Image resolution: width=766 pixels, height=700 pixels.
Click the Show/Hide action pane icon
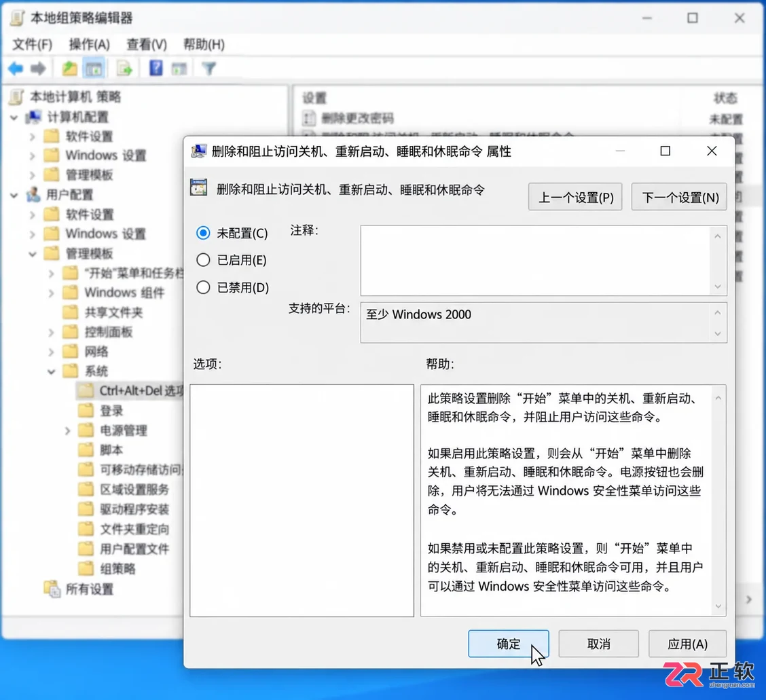179,69
